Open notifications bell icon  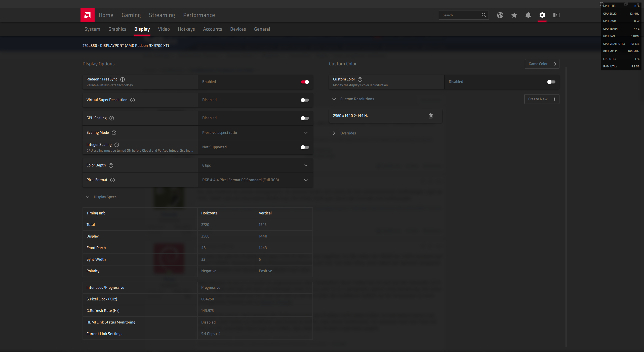(528, 15)
